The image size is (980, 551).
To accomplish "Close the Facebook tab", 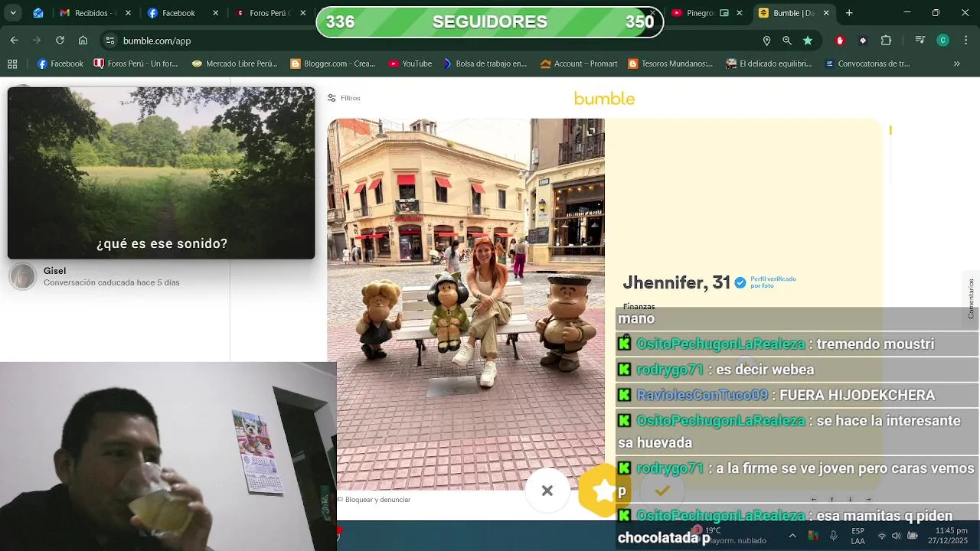I will tap(216, 13).
